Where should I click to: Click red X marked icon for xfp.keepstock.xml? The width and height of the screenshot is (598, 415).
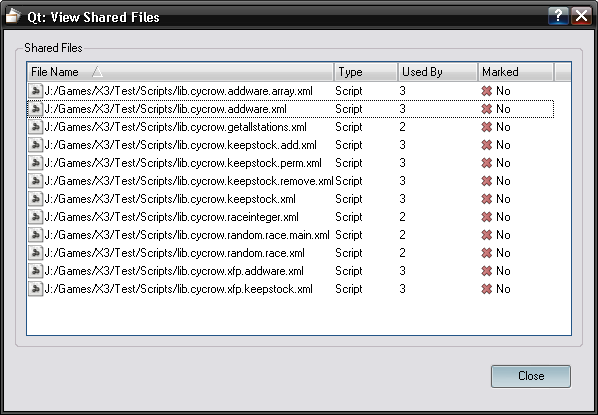(487, 289)
